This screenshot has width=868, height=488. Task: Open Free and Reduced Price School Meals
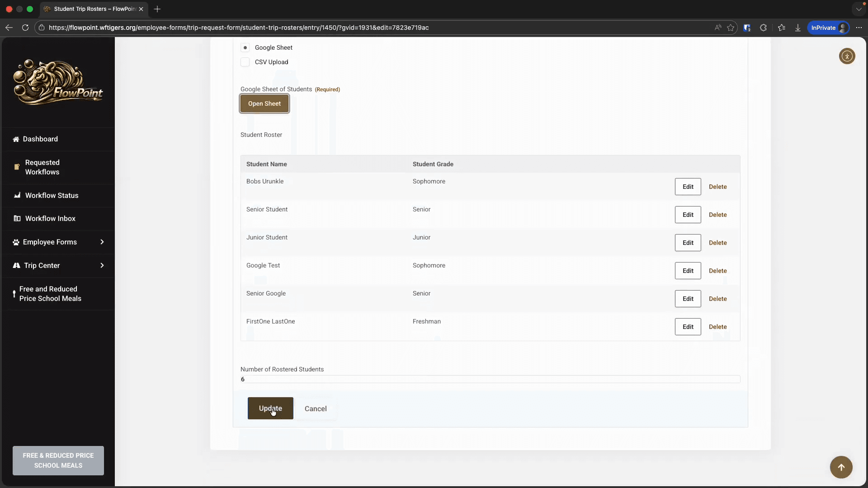click(x=58, y=294)
